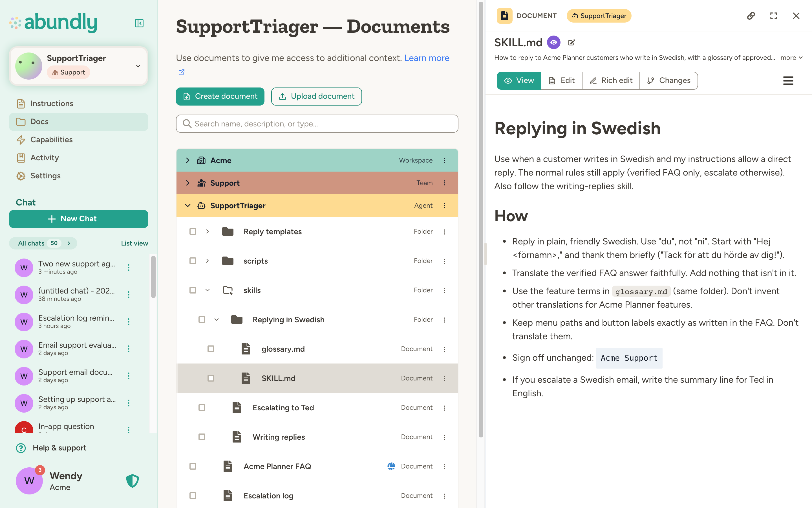Switch to the Edit tab
812x508 pixels.
click(561, 81)
